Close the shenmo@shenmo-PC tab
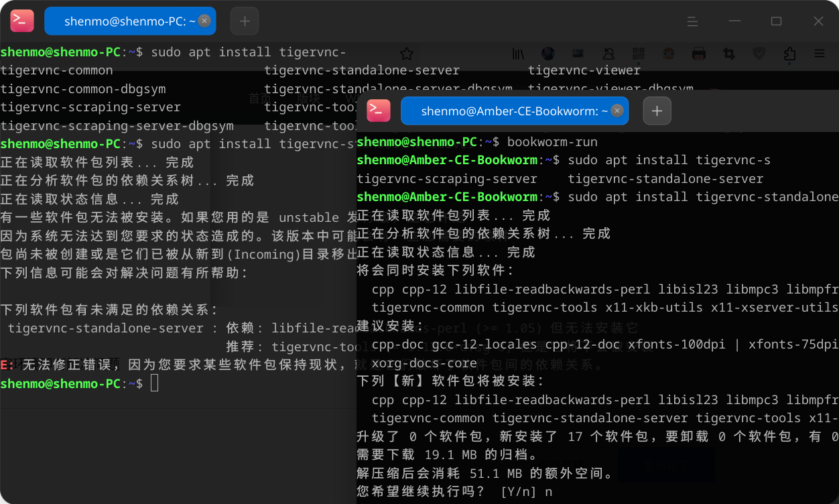The image size is (839, 504). (204, 21)
